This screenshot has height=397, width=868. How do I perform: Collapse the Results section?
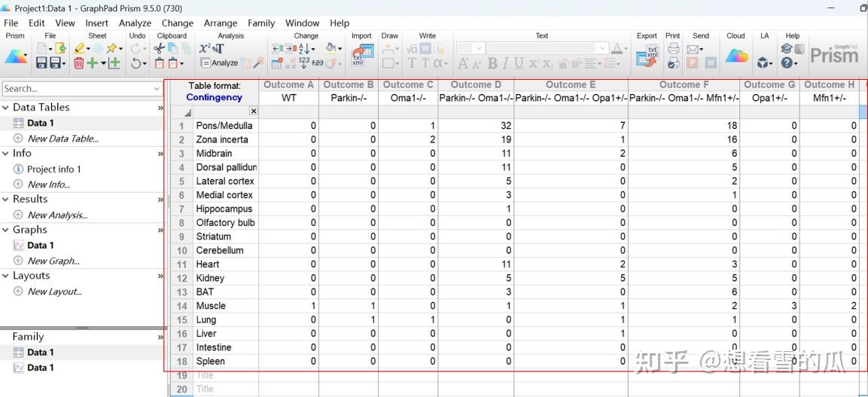tap(5, 200)
